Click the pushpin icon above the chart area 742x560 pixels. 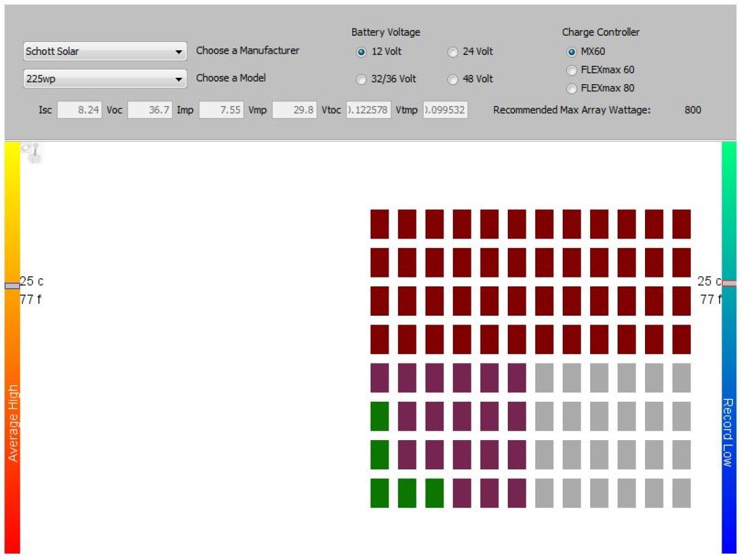pos(33,153)
